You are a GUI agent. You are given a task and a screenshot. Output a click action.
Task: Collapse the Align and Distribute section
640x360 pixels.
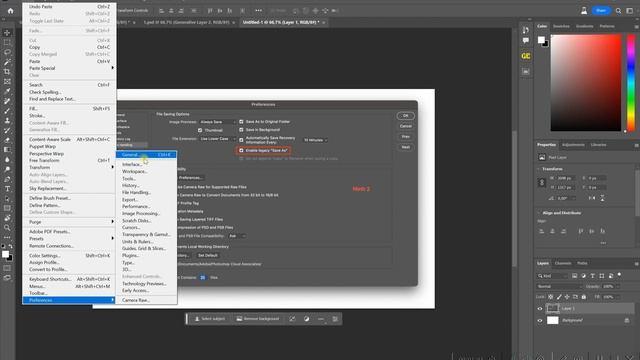(539, 213)
